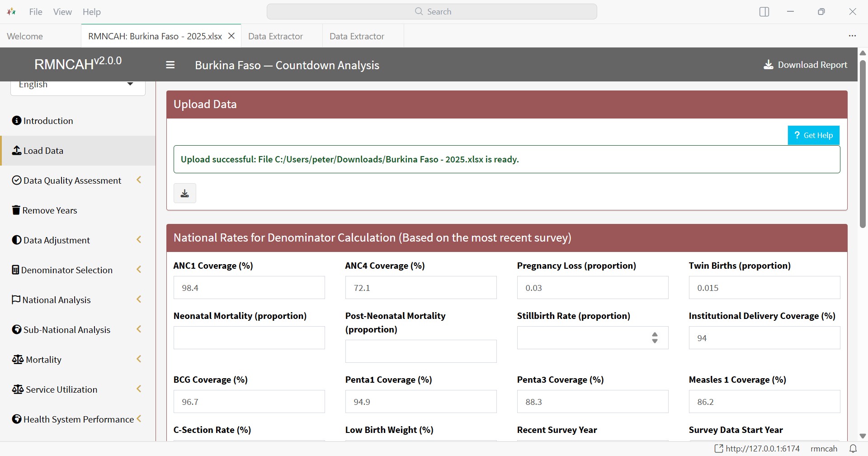Open the Help menu
The image size is (868, 456).
tap(92, 12)
